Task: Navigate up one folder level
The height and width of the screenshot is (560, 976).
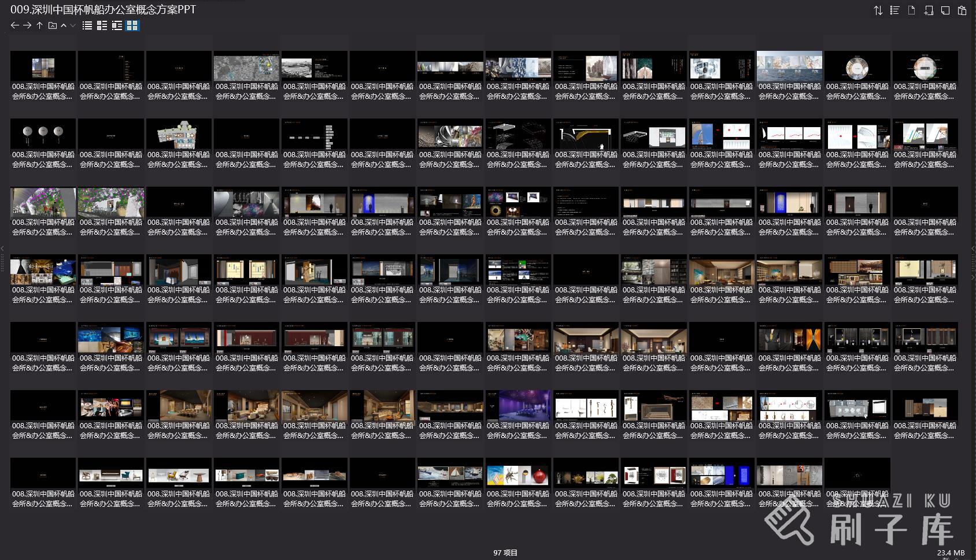Action: pos(39,25)
